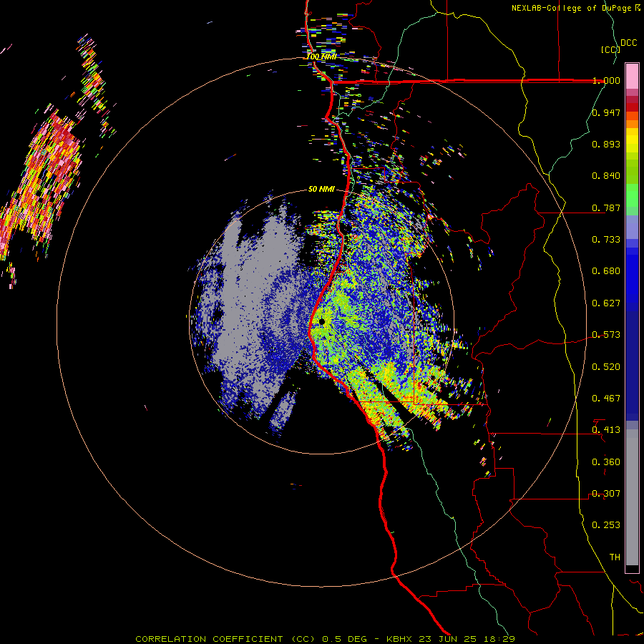
Task: Click the 0.893 legend value
Action: 606,144
